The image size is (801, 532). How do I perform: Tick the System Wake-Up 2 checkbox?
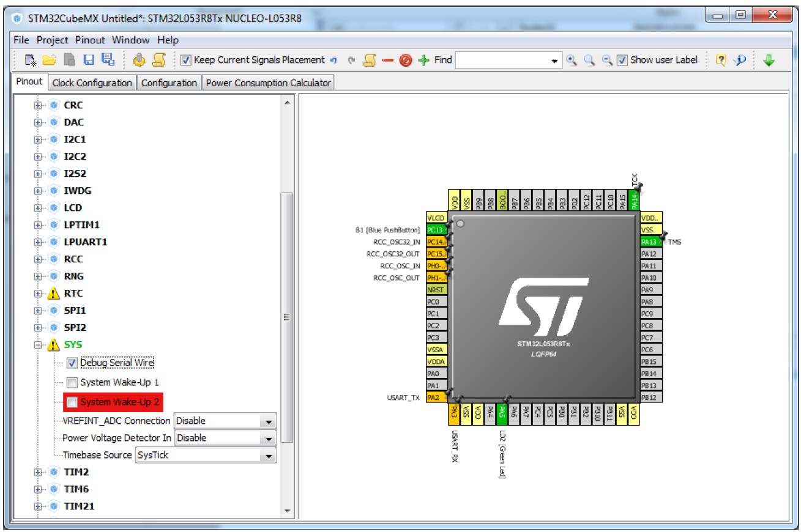(72, 402)
